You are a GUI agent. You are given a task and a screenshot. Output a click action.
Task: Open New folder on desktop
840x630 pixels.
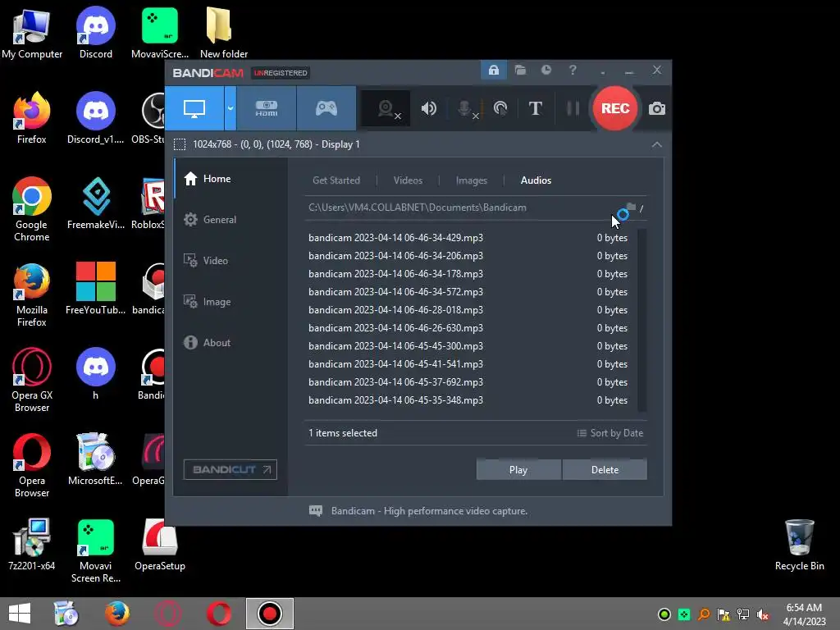(x=223, y=33)
